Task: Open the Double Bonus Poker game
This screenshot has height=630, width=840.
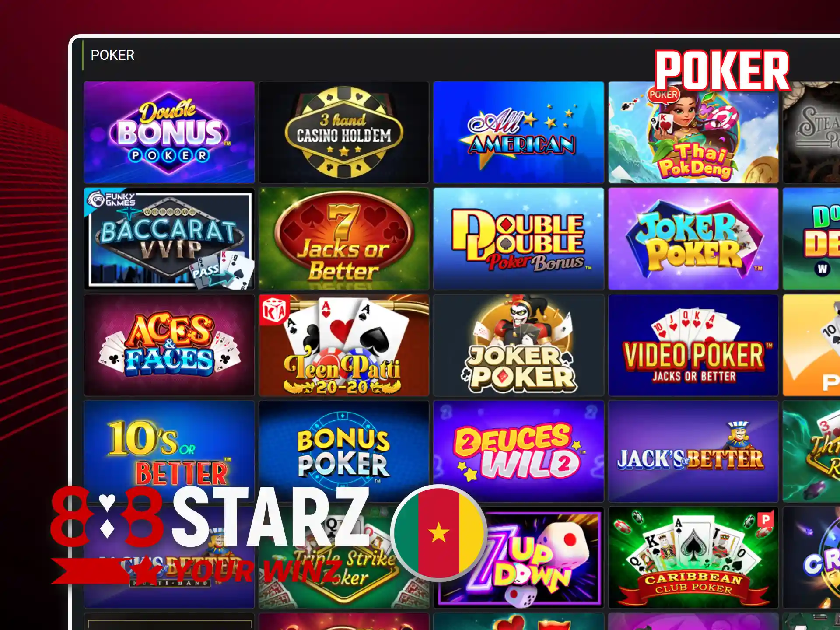Action: (169, 132)
